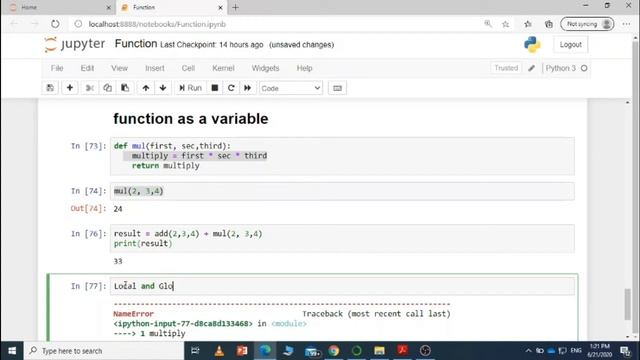Click the Jupyter logo
Image resolution: width=640 pixels, height=360 pixels.
75,44
